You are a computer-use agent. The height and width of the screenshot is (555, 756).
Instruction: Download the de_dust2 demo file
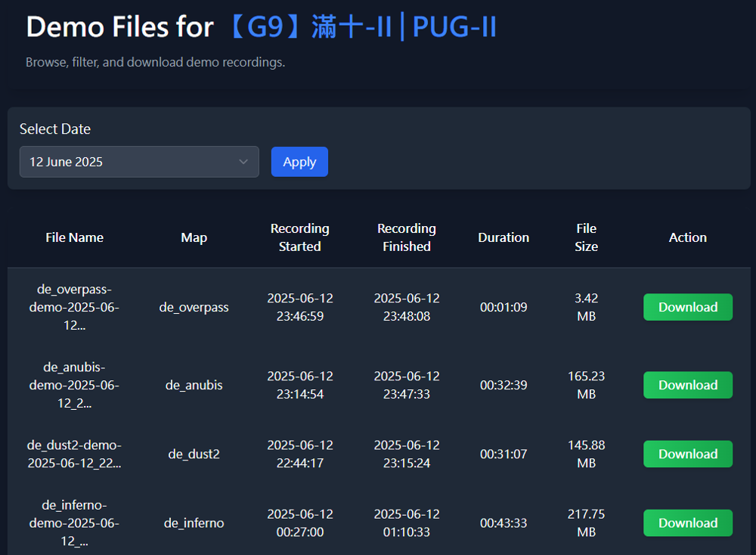pos(687,454)
